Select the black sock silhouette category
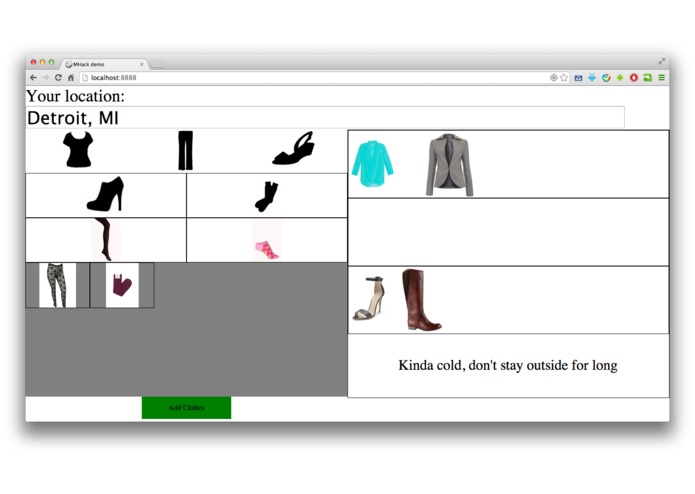The height and width of the screenshot is (494, 695). (266, 196)
